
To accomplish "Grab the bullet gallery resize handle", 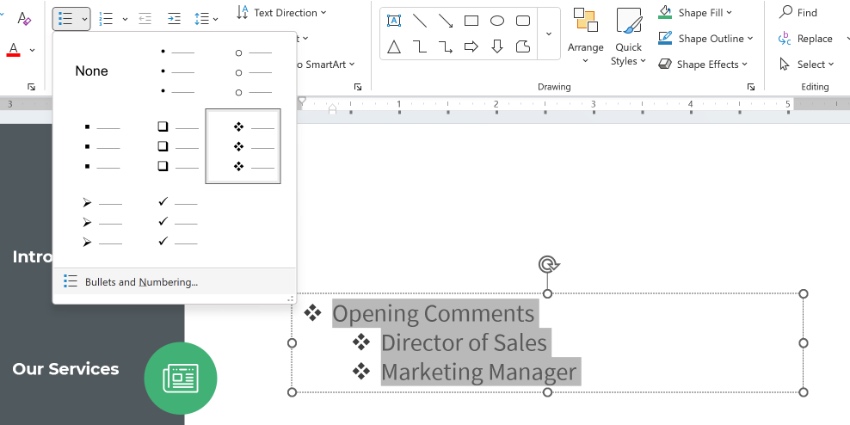I will (291, 299).
